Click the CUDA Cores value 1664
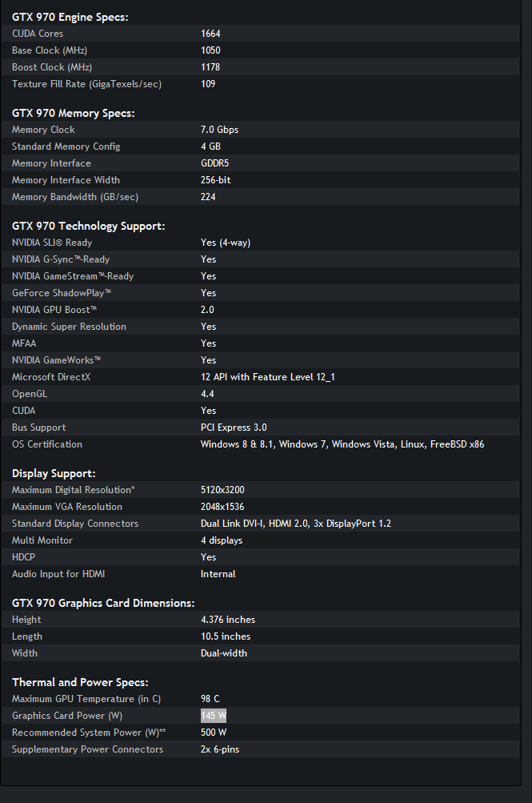The height and width of the screenshot is (803, 532). point(210,34)
